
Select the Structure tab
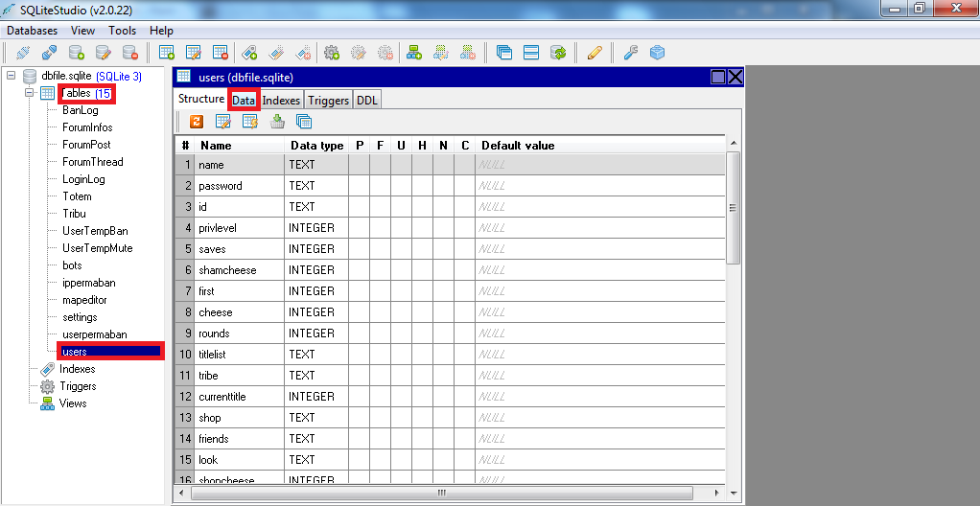point(201,99)
